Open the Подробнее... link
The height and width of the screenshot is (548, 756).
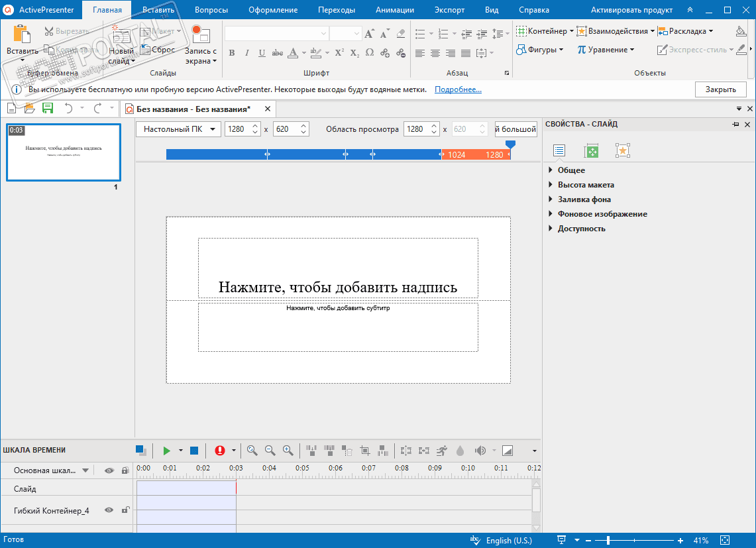[x=458, y=89]
